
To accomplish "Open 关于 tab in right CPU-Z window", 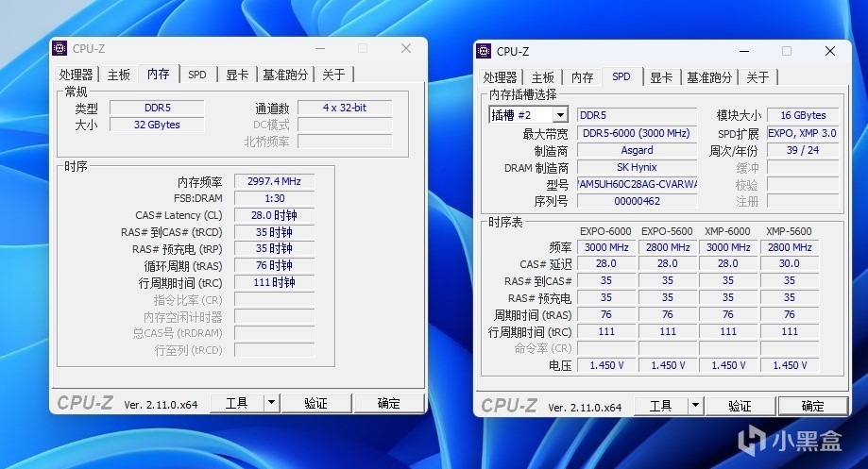I will tap(757, 77).
